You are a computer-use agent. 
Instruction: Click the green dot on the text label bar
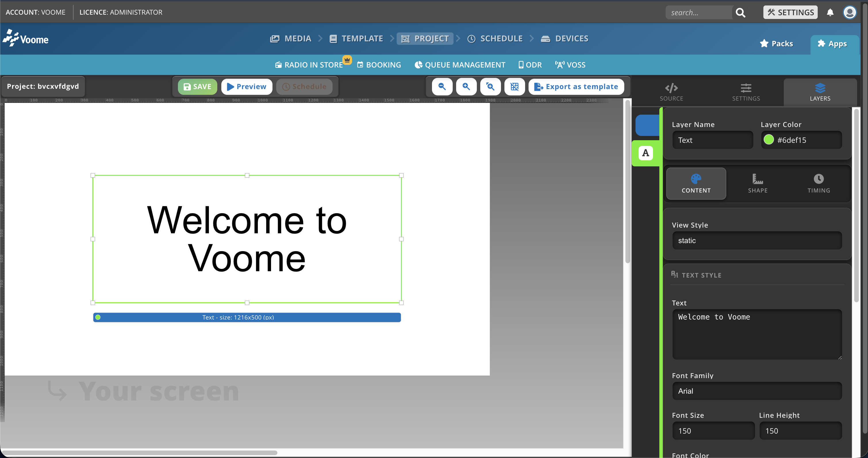(x=98, y=317)
